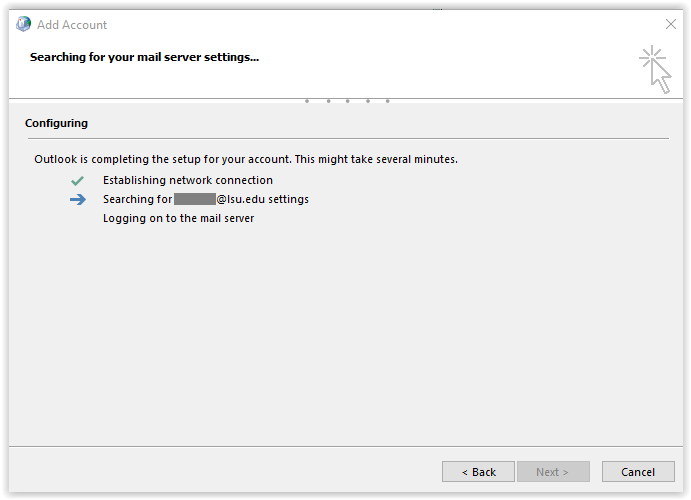691x500 pixels.
Task: Close the Add Account dialog
Action: pos(671,24)
